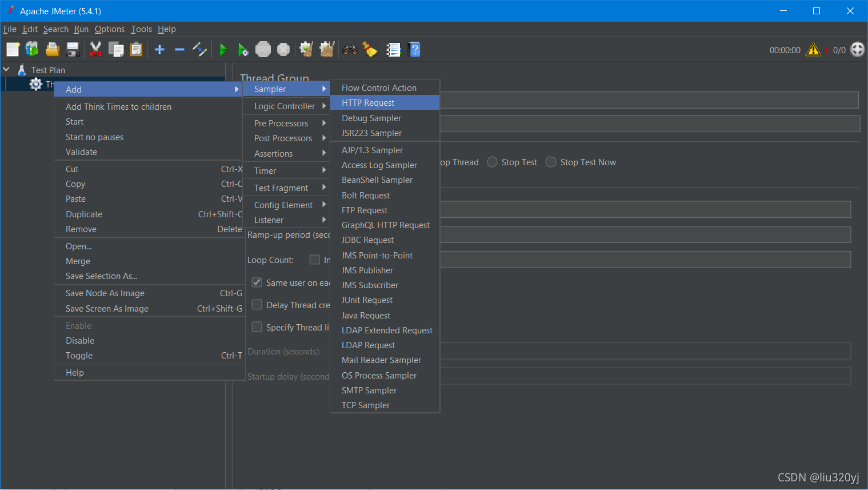Select Add Think Times to children

tap(149, 107)
